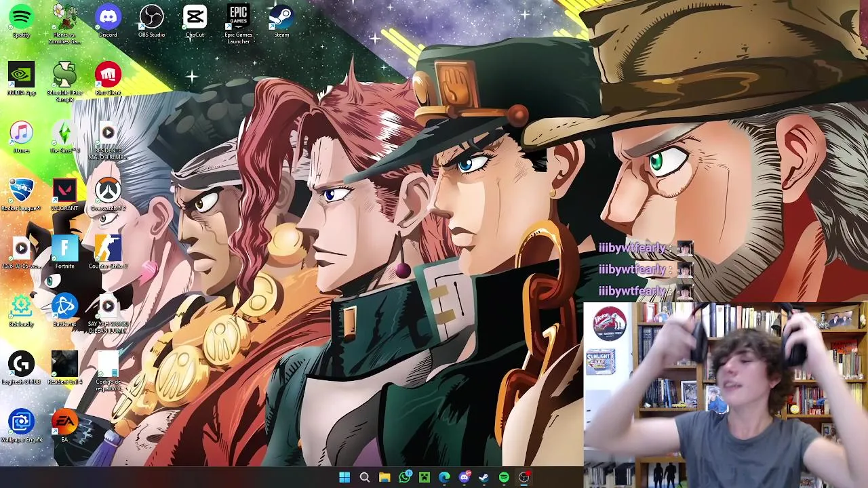Screen dimensions: 868x488
Task: Open the VALORANT desktop shortcut
Action: click(x=64, y=195)
